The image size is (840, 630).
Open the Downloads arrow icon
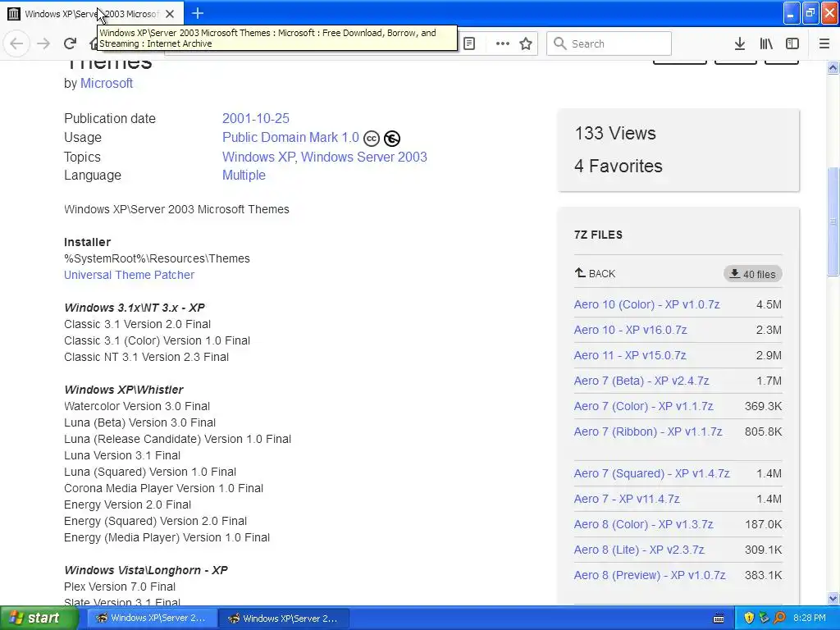pos(740,43)
